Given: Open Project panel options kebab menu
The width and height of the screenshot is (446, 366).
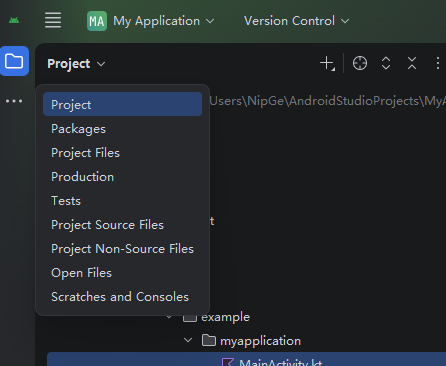Looking at the screenshot, I should pos(437,63).
